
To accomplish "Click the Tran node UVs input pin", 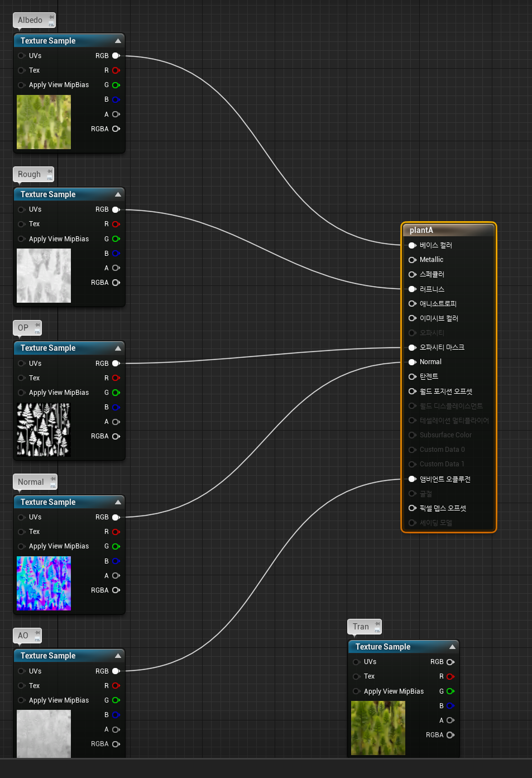I will [356, 662].
